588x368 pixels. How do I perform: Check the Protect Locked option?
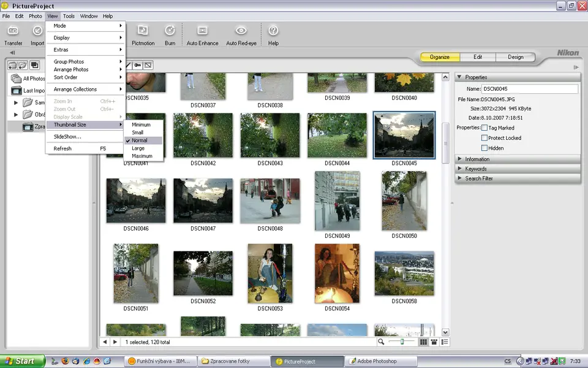(484, 138)
